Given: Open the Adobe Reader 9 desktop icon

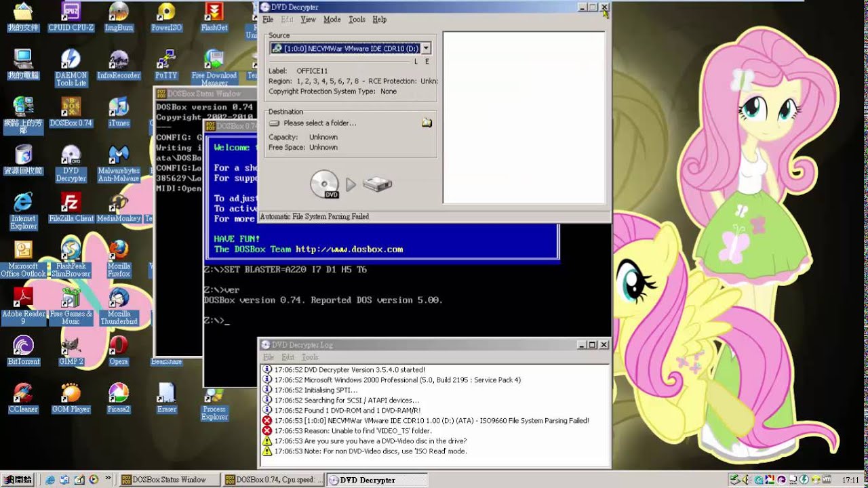Looking at the screenshot, I should (x=24, y=306).
